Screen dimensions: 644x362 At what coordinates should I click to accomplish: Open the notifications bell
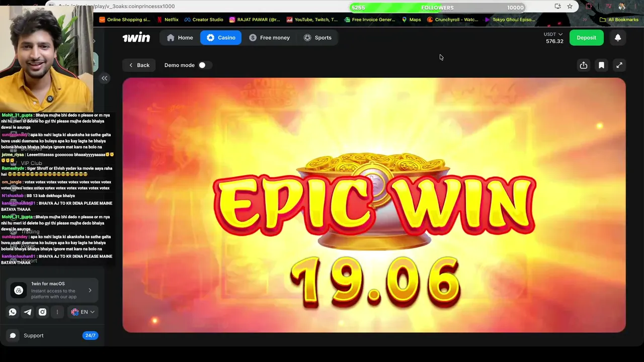tap(618, 38)
